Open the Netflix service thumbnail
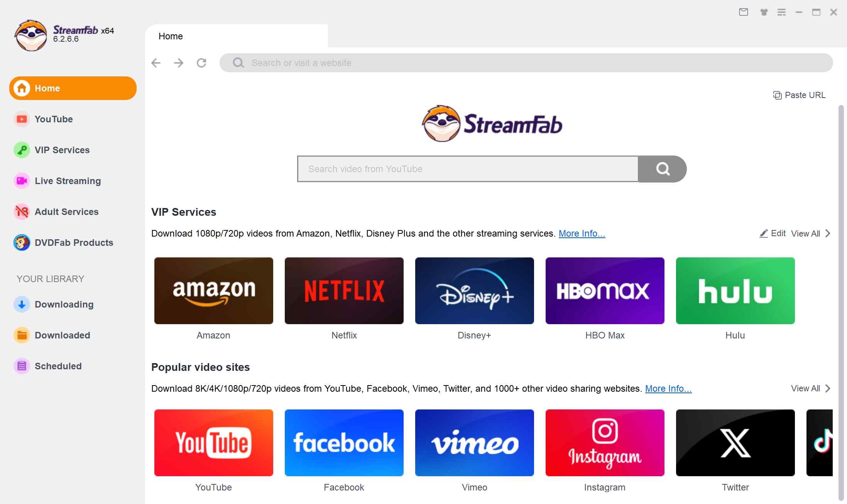847x504 pixels. 344,291
